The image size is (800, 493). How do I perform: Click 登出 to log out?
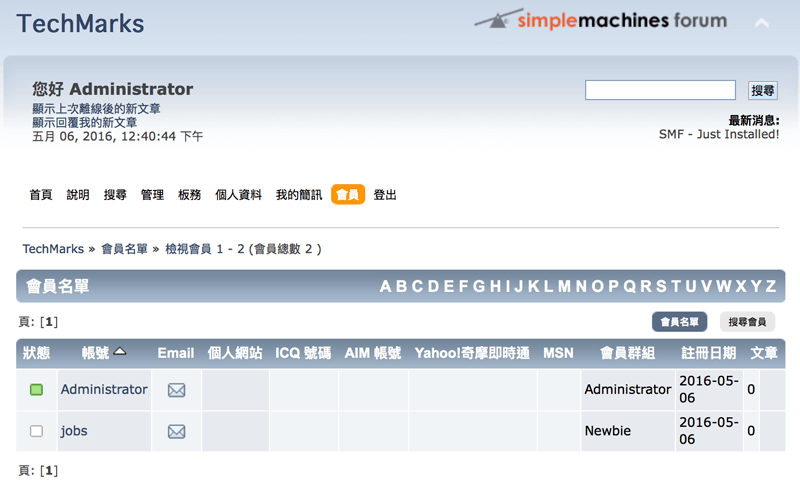pyautogui.click(x=385, y=195)
